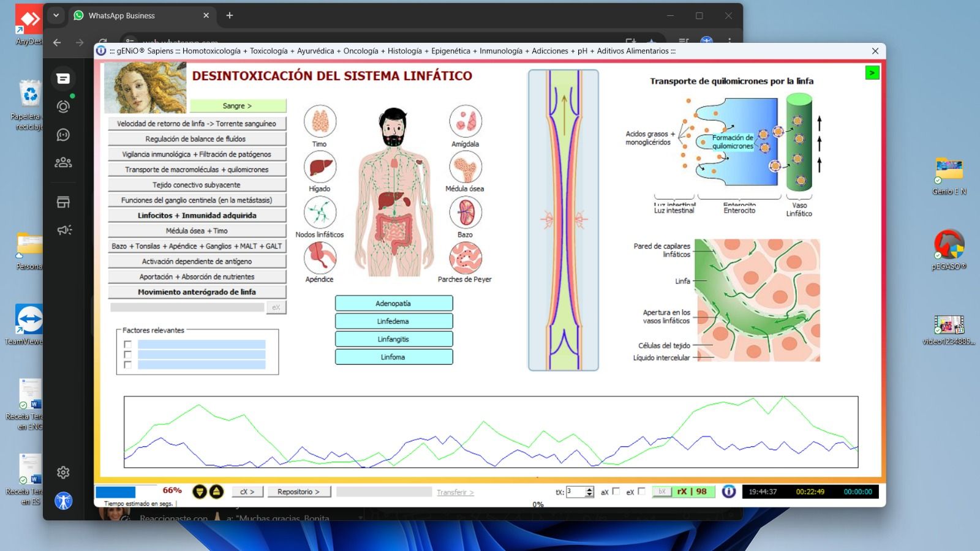Select the Médula ósea icon

tap(466, 167)
